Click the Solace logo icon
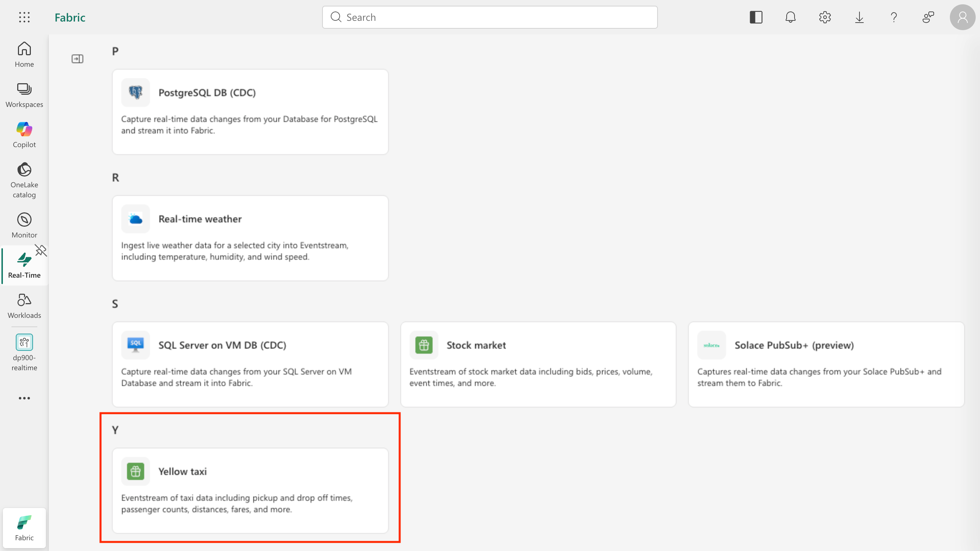Screen dimensions: 980x551 711,345
